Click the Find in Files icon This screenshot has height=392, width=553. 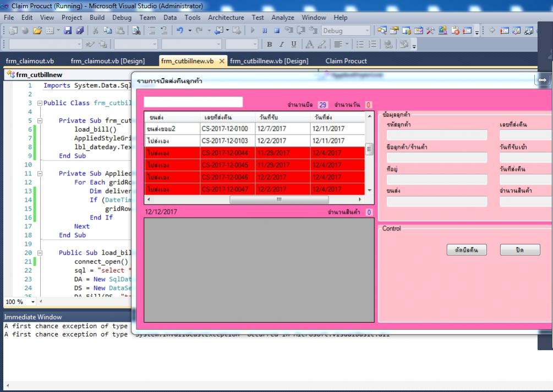click(x=136, y=31)
